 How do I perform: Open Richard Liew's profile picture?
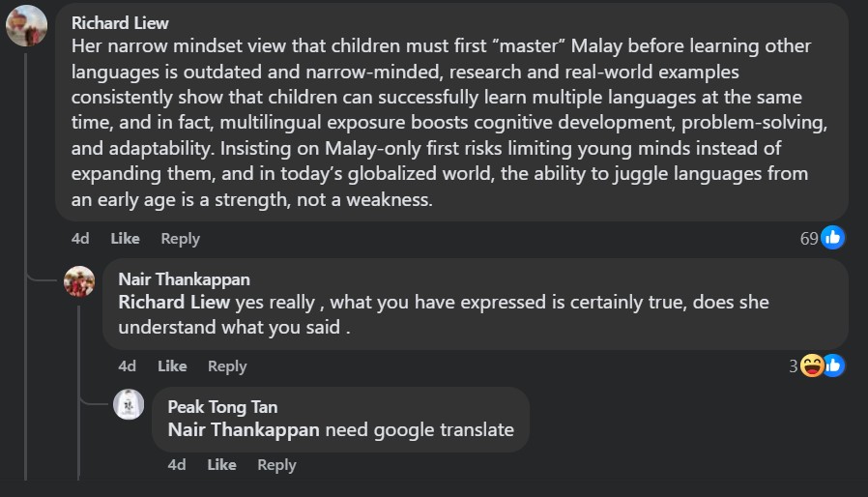tap(27, 25)
